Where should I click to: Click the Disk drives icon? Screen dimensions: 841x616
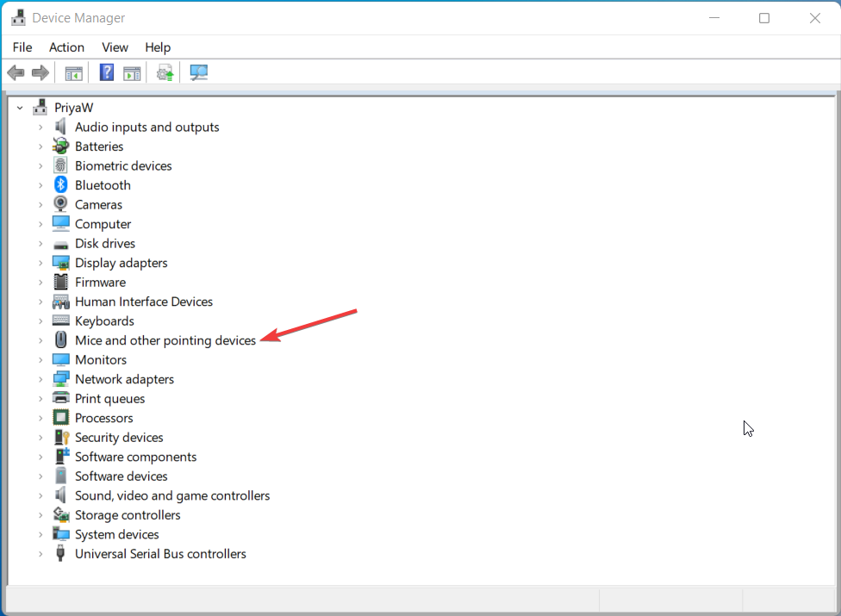coord(61,245)
